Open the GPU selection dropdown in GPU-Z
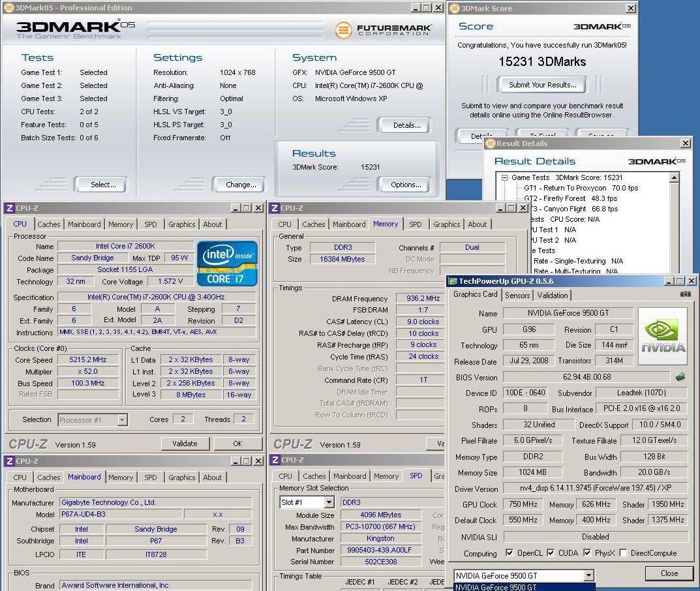This screenshot has width=700, height=591. point(589,575)
